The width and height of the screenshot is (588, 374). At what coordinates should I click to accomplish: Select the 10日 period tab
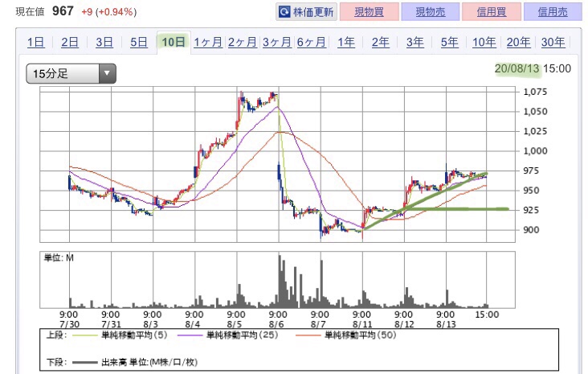point(174,43)
